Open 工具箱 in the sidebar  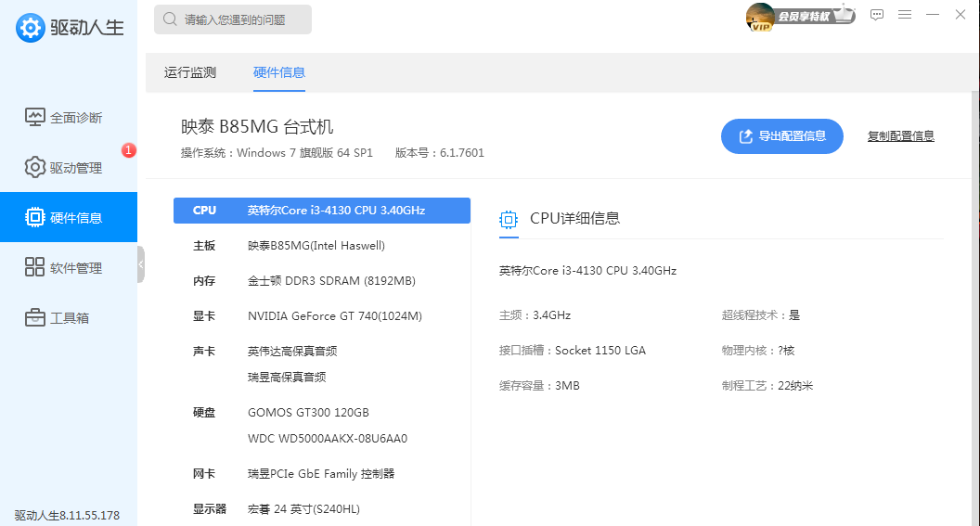[69, 317]
